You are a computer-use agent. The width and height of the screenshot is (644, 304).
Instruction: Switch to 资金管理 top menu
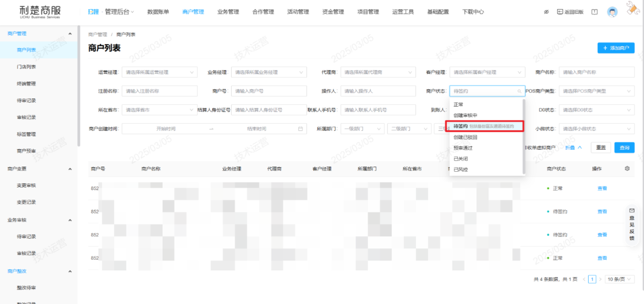point(333,12)
